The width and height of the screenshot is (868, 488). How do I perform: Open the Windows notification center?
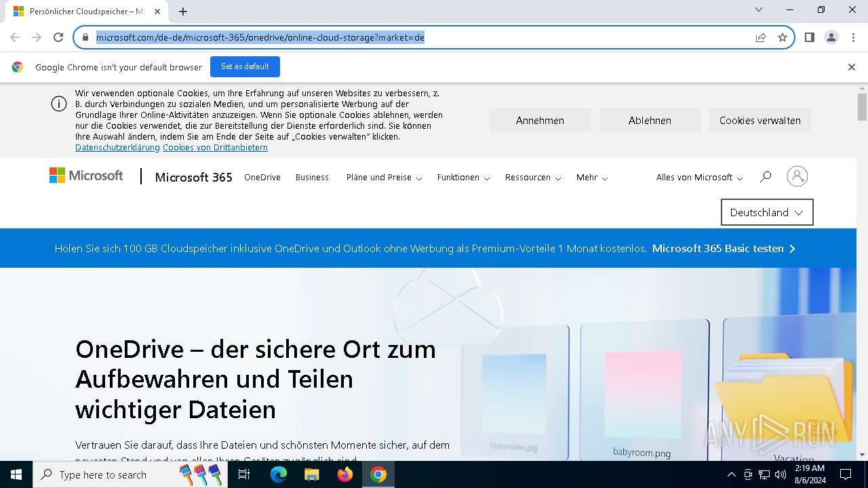coord(846,474)
